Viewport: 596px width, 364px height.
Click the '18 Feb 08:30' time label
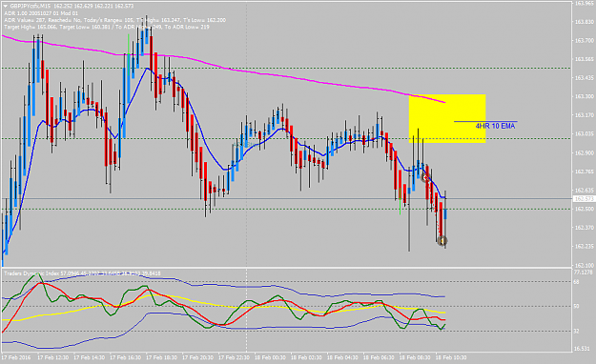(x=415, y=357)
